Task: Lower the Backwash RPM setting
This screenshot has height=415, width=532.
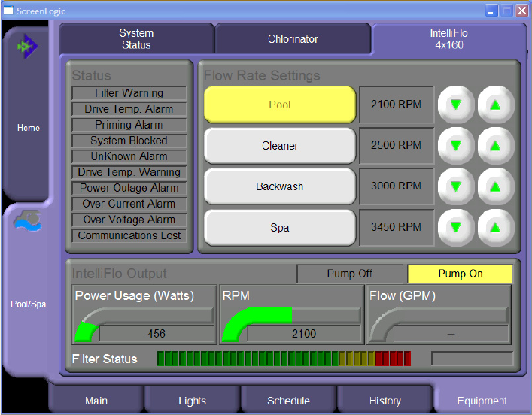Action: [x=456, y=186]
